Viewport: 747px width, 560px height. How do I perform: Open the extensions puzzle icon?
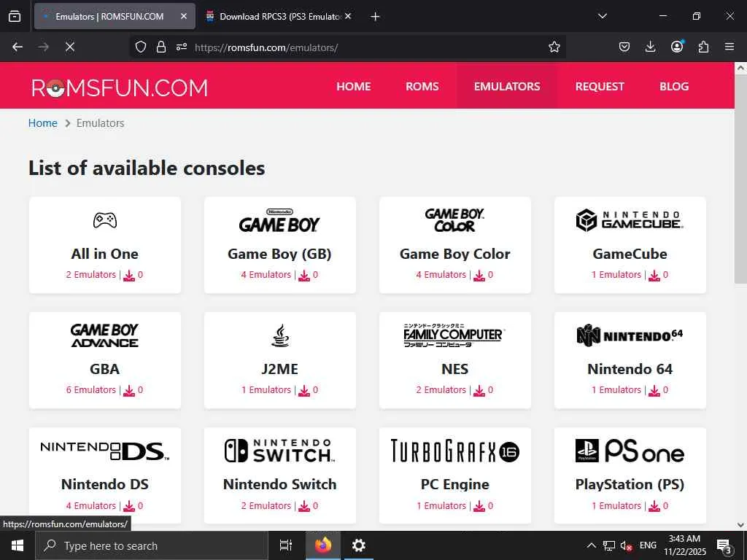click(x=703, y=47)
